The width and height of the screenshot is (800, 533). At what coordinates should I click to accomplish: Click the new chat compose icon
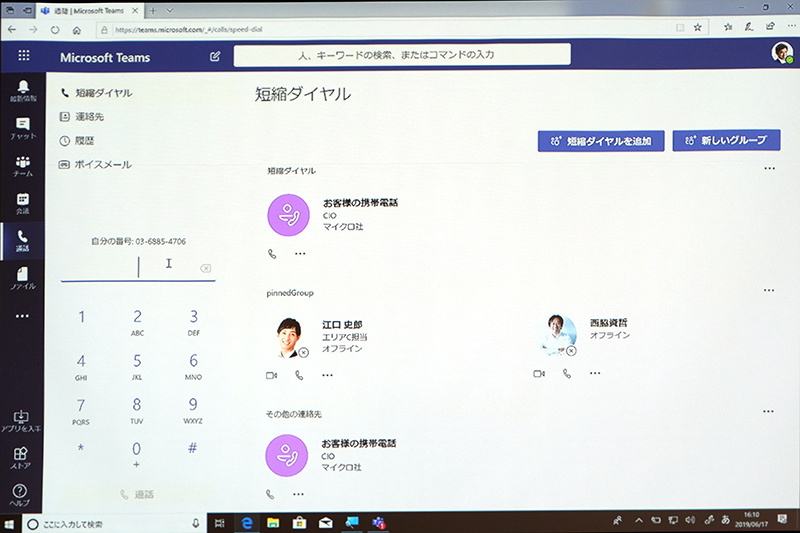215,57
